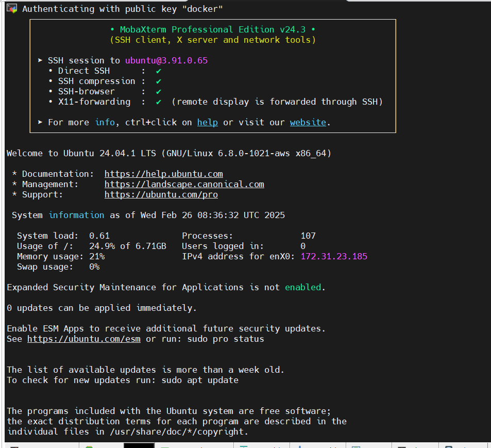Click the SSH-browser green checkmark
491x448 pixels.
coord(159,91)
